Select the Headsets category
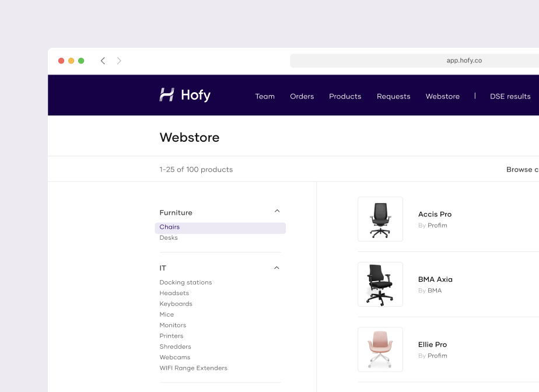This screenshot has width=539, height=392. 174,293
